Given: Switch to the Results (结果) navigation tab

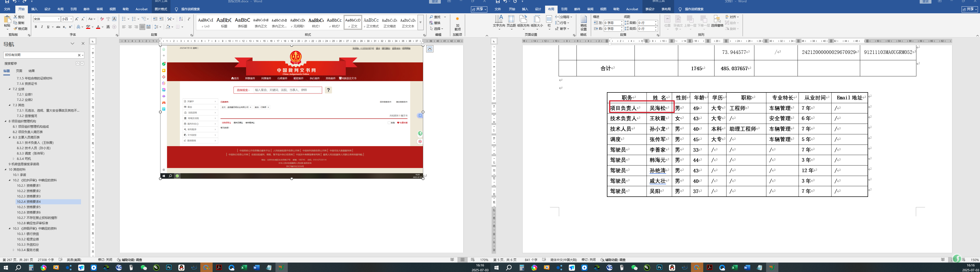Looking at the screenshot, I should (32, 71).
